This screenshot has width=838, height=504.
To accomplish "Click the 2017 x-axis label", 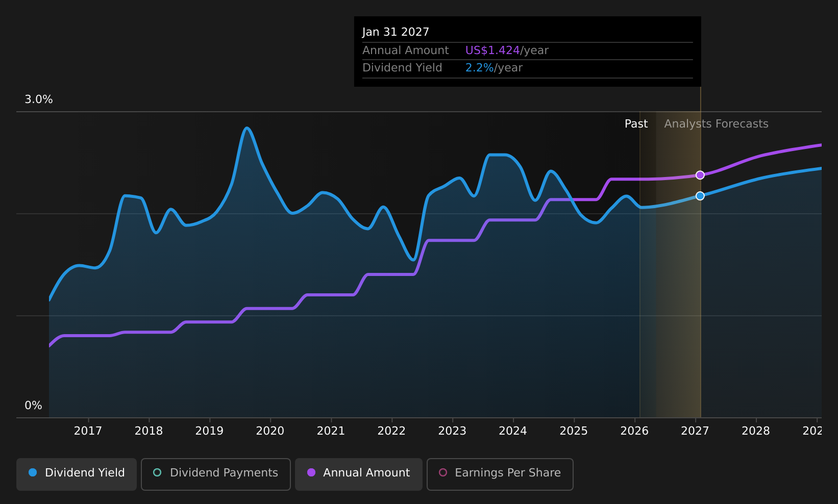I will pyautogui.click(x=88, y=431).
